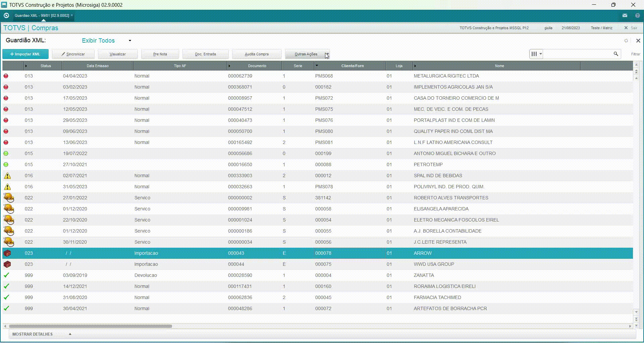Click sort arrow on Cliente/Forn column header
The height and width of the screenshot is (343, 644).
[x=317, y=65]
